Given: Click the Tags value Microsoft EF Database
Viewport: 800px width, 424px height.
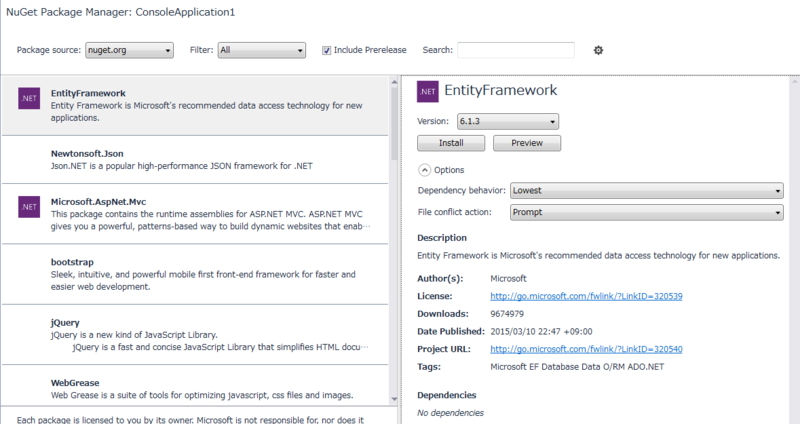Looking at the screenshot, I should pyautogui.click(x=577, y=367).
